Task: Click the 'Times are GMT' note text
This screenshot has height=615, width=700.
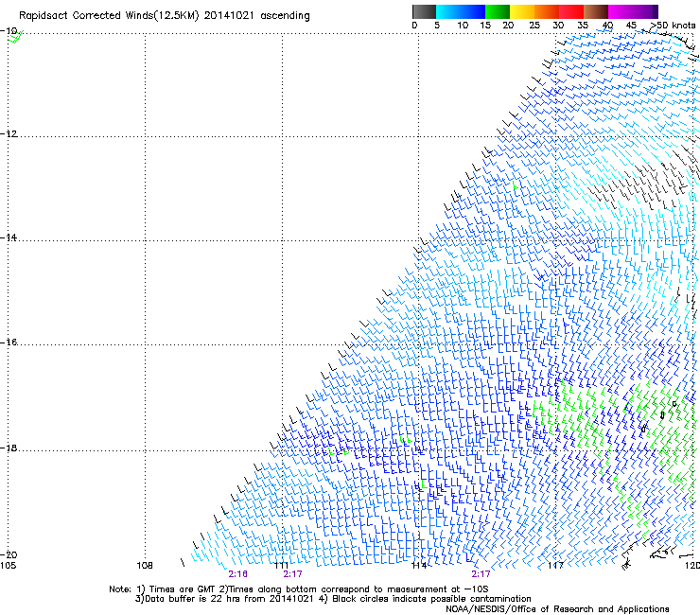Action: (x=183, y=589)
